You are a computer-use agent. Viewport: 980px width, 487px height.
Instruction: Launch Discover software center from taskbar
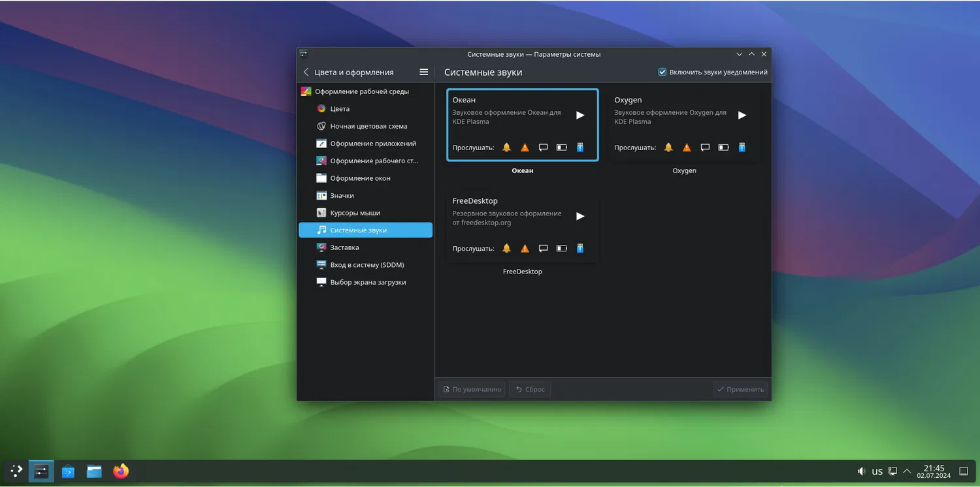point(68,471)
